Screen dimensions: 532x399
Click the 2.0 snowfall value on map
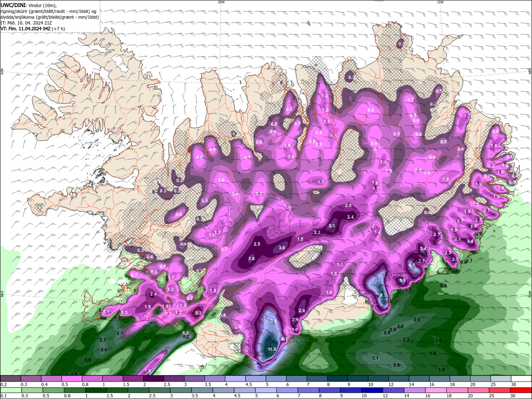(348, 206)
